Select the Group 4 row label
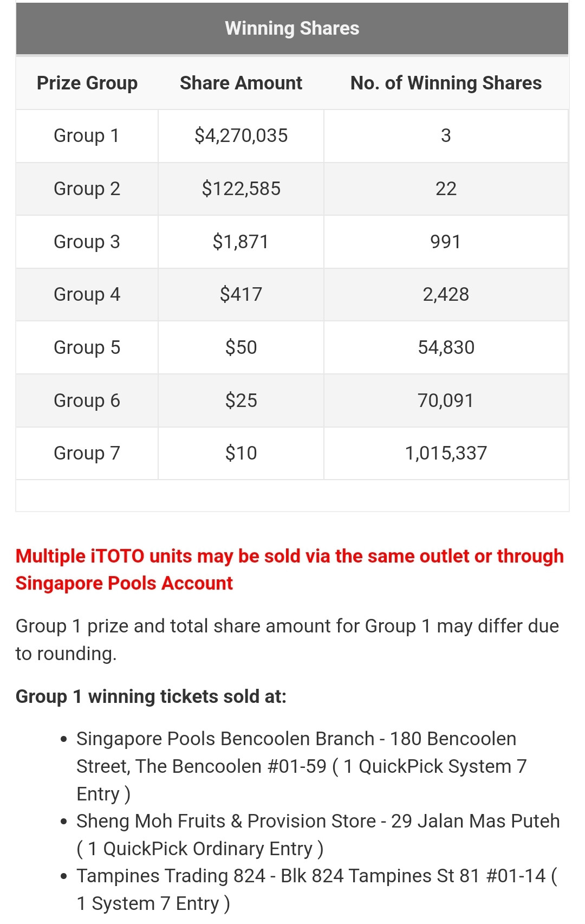The width and height of the screenshot is (585, 924). pos(87,294)
